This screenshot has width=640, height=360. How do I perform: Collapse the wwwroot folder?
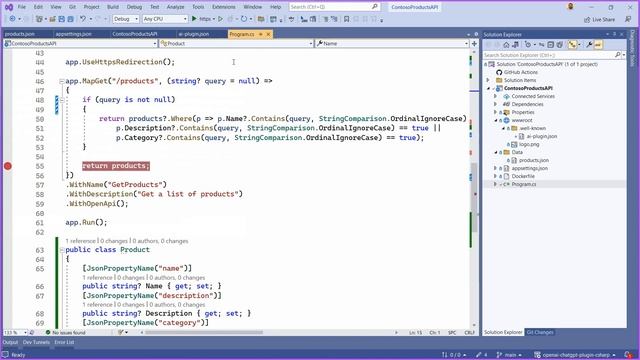(496, 120)
